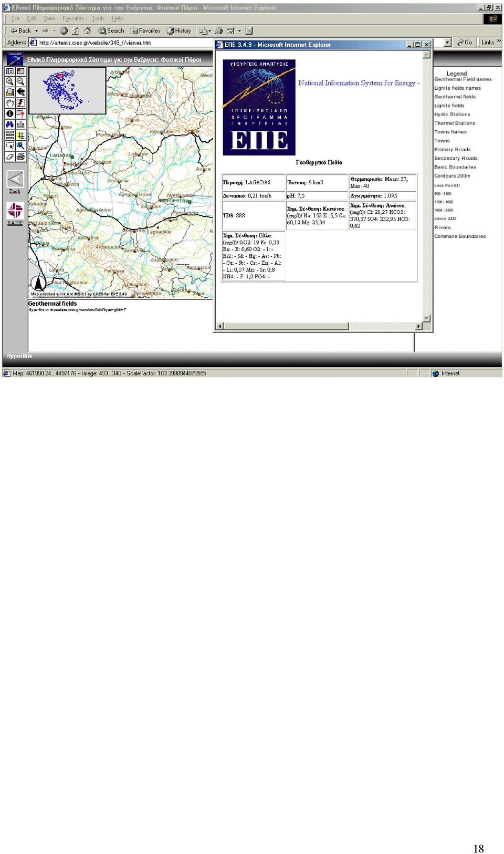Click LAGADAS geothermal field marker on map
Viewport: 504px width, 854px height.
point(73,156)
